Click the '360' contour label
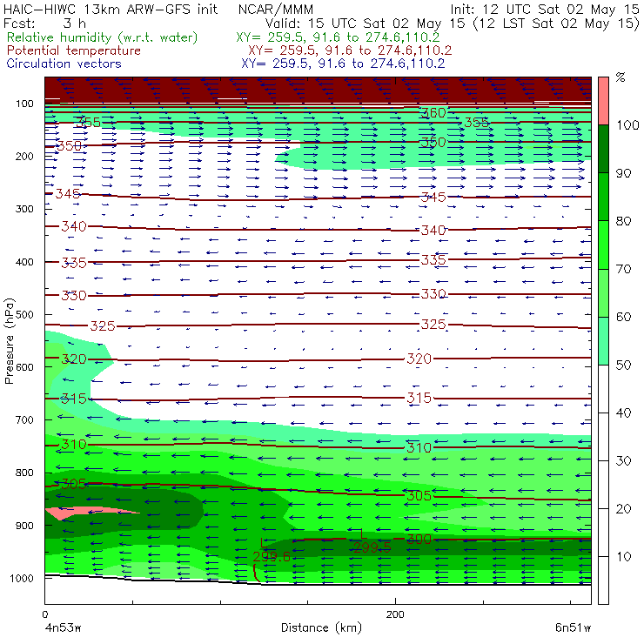This screenshot has height=644, width=644. (433, 112)
